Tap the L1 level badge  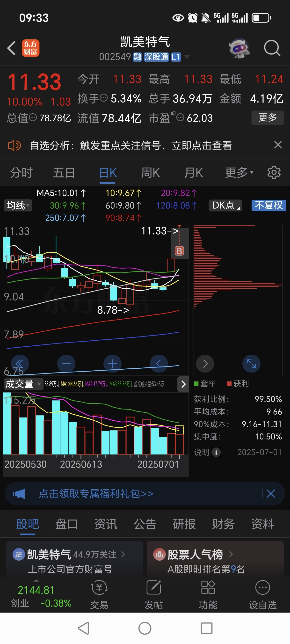click(176, 57)
